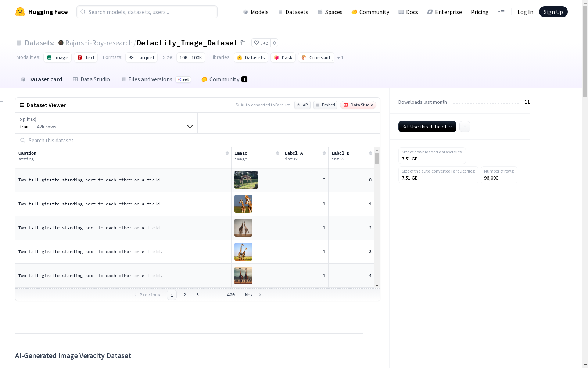Jump to page 420
Viewport: 588px width, 368px height.
point(231,295)
